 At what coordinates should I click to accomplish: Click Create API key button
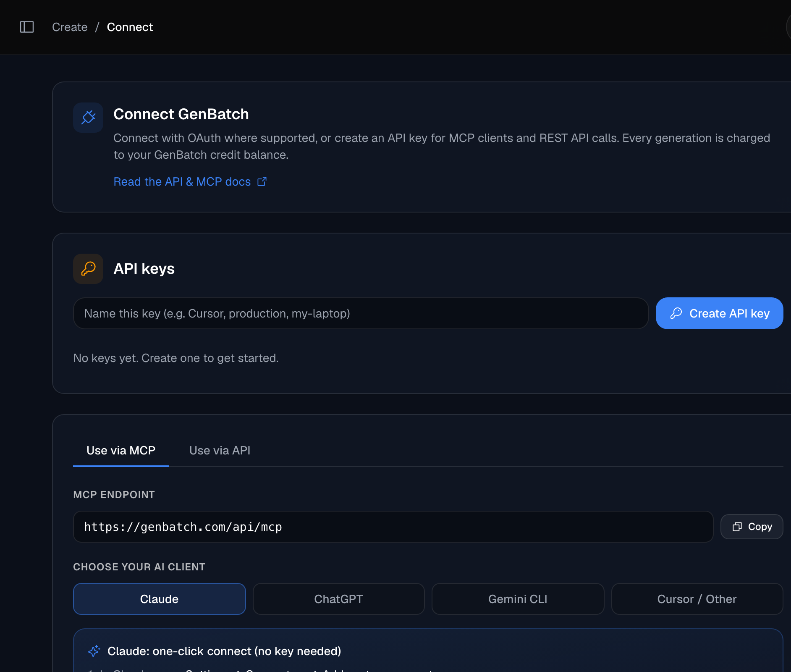click(x=719, y=313)
